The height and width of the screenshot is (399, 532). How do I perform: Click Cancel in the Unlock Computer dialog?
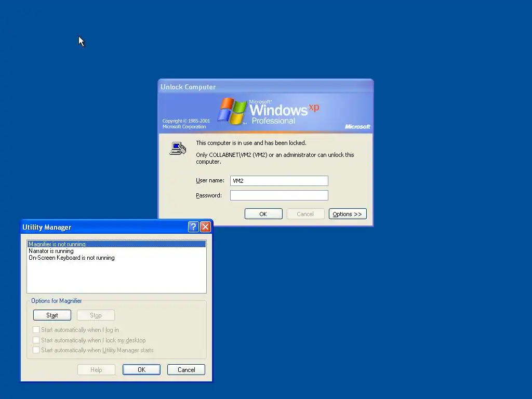click(305, 214)
